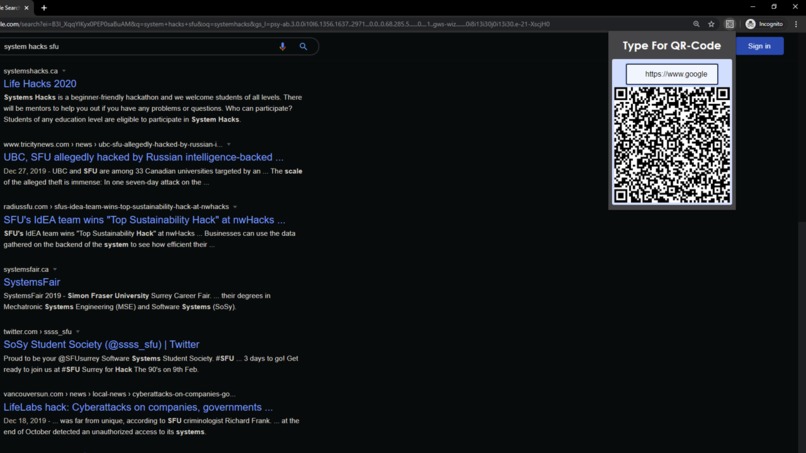Open the QR-code extension icon in toolbar

point(729,24)
